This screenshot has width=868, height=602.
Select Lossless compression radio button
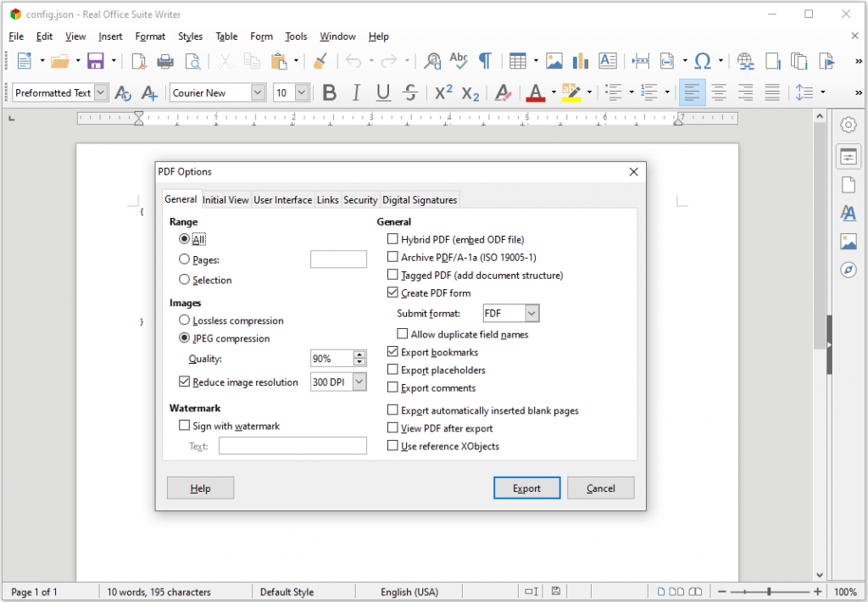pyautogui.click(x=184, y=321)
